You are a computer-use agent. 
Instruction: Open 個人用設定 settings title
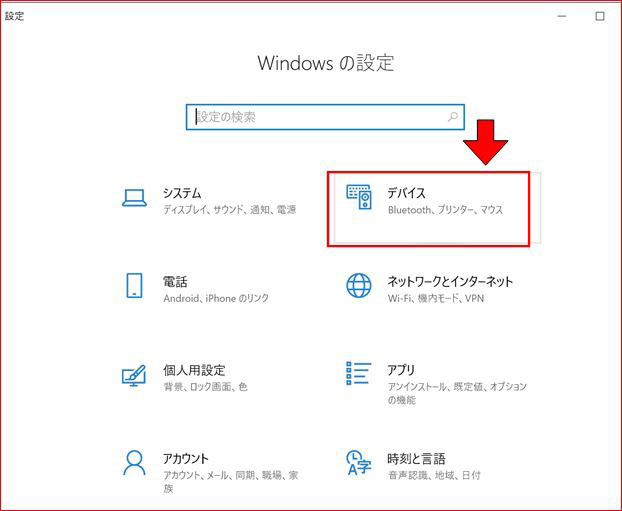(x=194, y=370)
